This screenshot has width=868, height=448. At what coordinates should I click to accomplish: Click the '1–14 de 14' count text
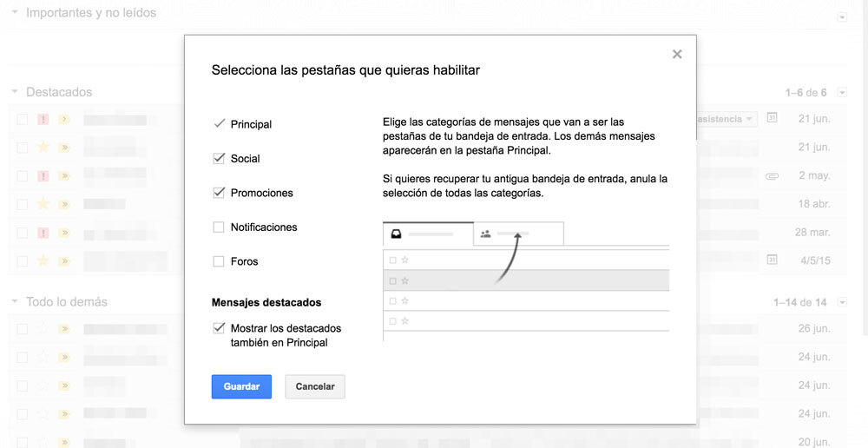800,302
